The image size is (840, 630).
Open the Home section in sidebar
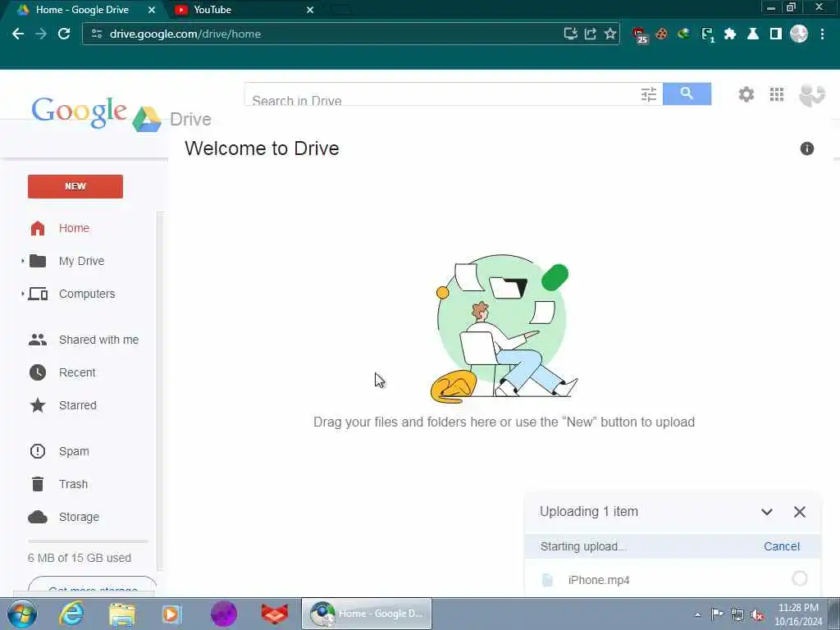74,228
